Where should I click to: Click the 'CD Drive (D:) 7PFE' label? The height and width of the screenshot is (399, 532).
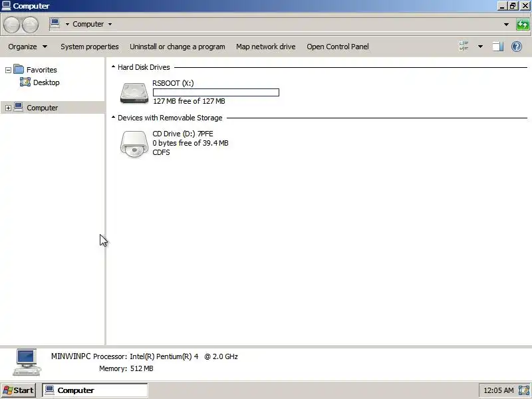point(182,134)
